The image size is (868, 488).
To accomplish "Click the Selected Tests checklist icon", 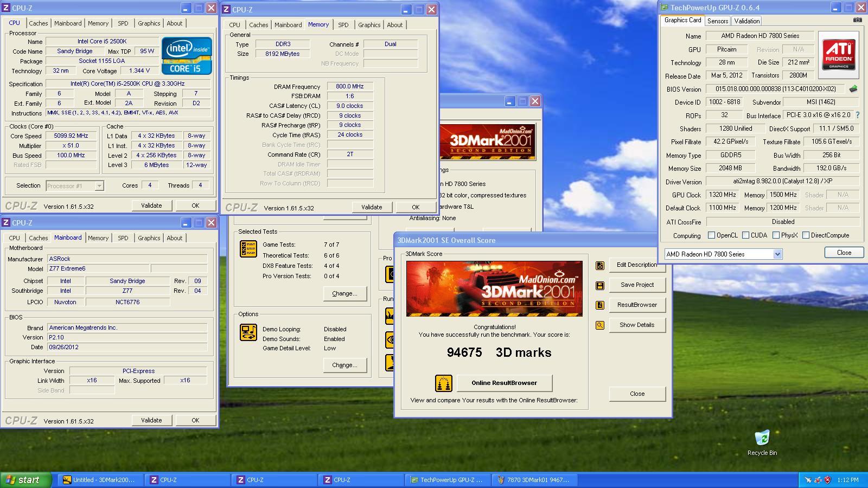I will [x=248, y=249].
